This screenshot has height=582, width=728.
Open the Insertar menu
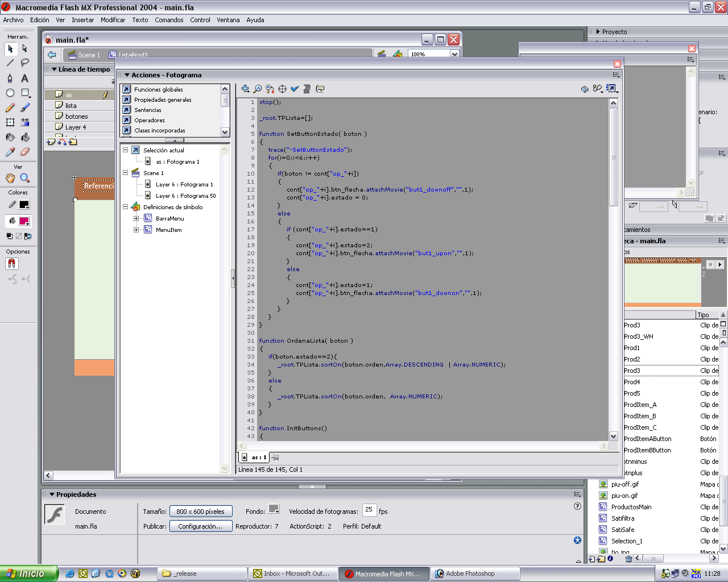pos(82,20)
